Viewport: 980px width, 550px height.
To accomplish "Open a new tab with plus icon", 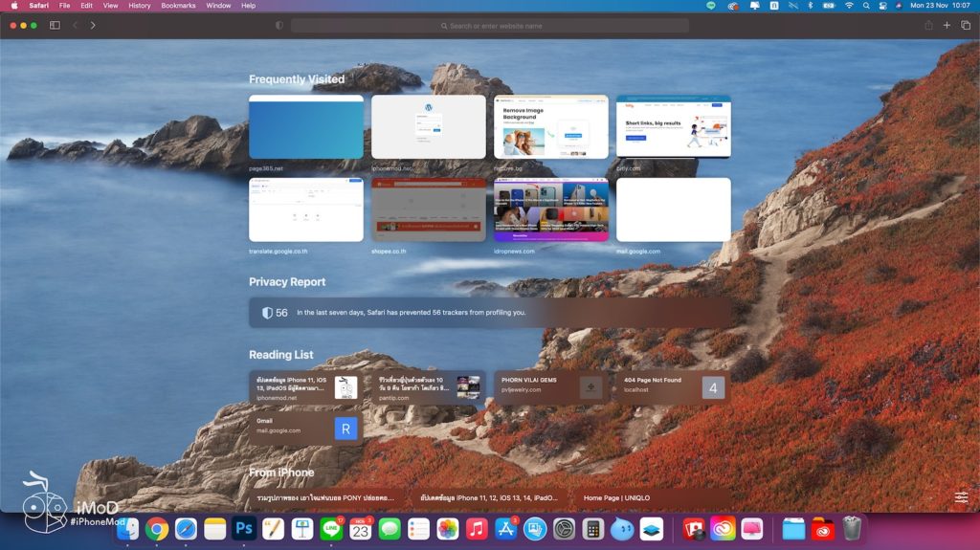I will (x=947, y=25).
